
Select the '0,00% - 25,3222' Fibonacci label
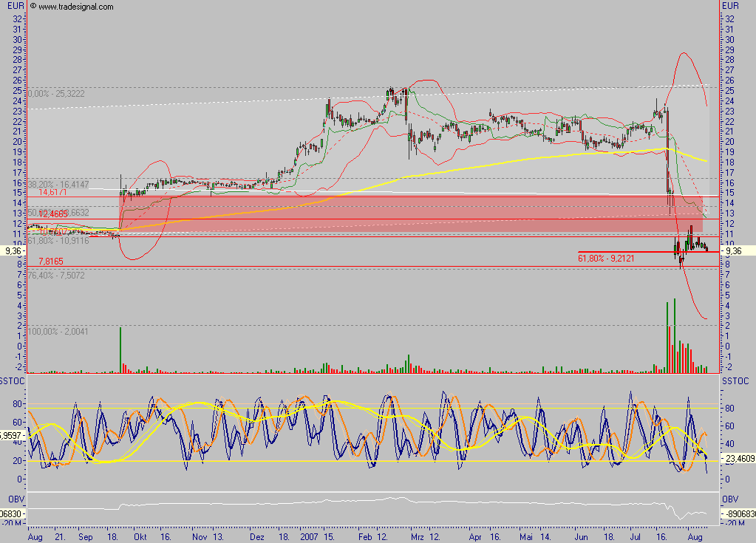coord(57,94)
